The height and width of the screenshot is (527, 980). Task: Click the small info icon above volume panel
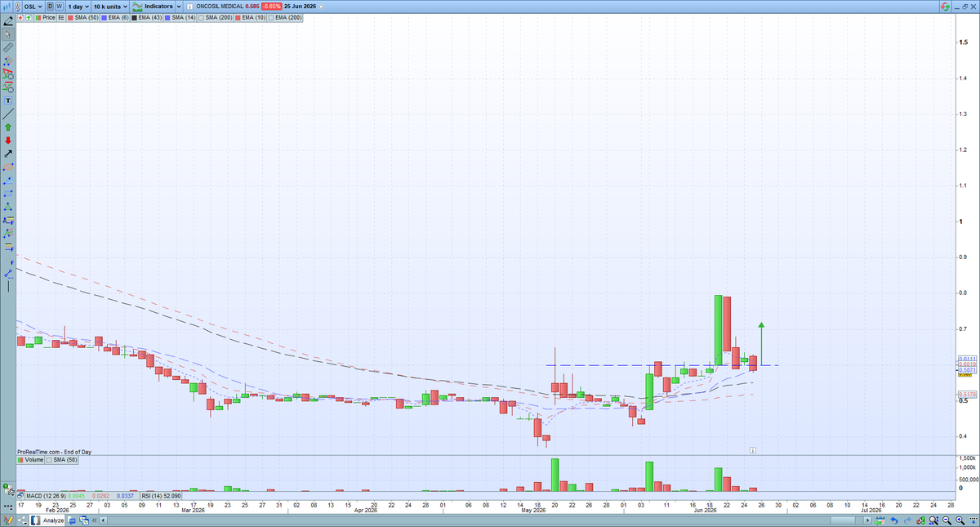(752, 449)
